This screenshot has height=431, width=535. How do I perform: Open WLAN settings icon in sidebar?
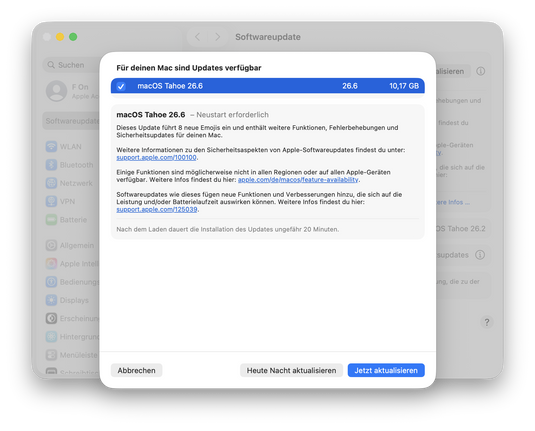(x=51, y=147)
